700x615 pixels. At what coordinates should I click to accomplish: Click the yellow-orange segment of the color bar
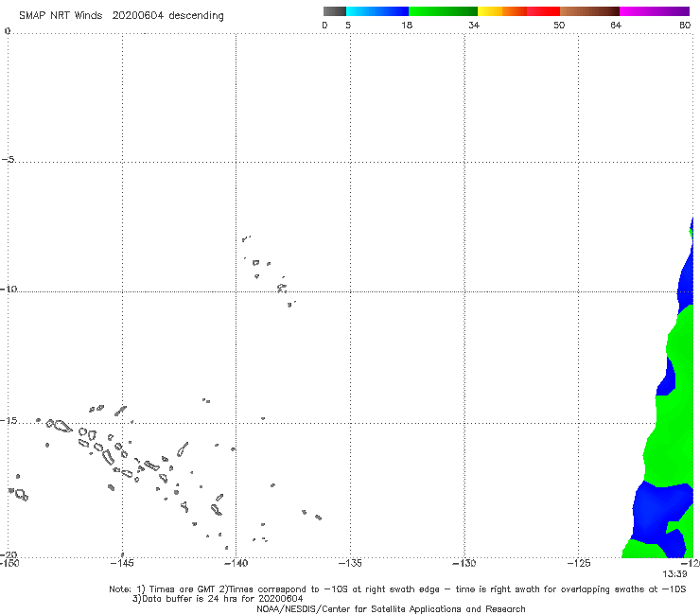coord(502,11)
